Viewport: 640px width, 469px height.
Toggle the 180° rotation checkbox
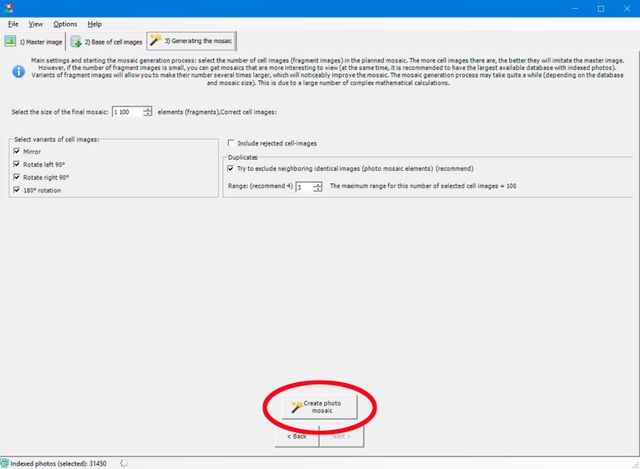[17, 190]
